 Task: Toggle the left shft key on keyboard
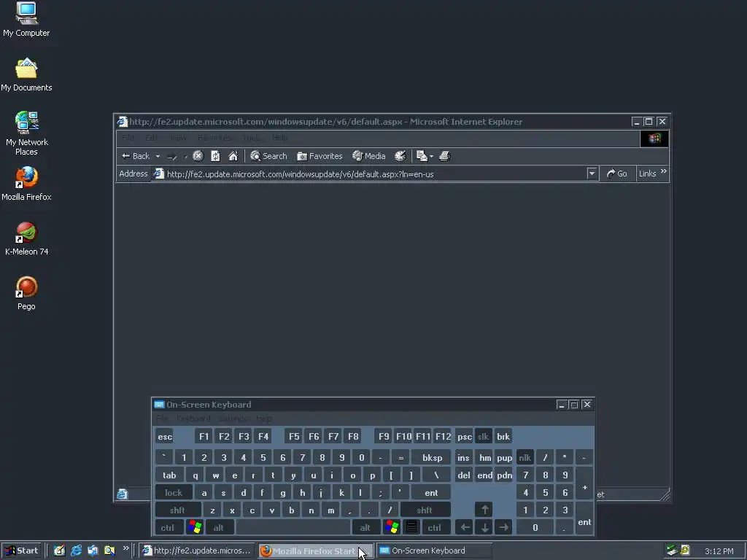point(178,510)
